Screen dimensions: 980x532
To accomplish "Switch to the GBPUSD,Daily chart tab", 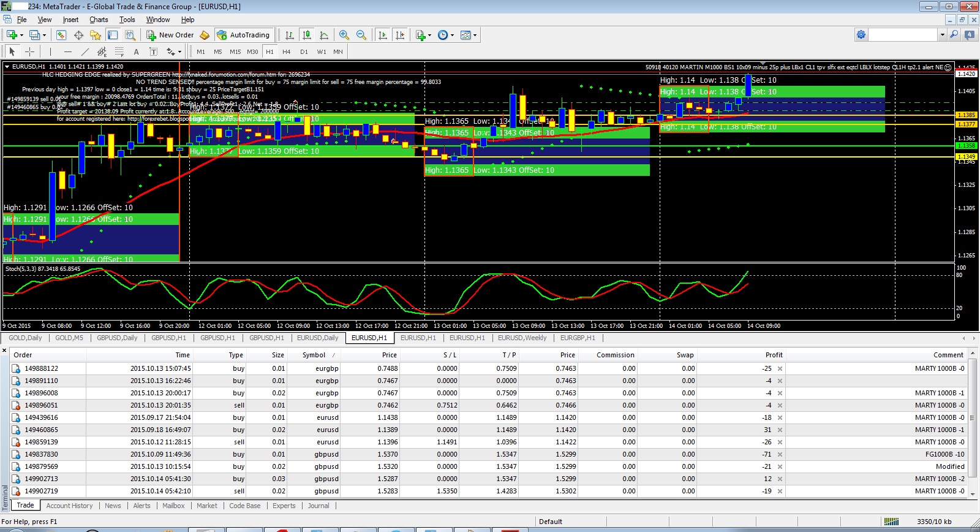I will coord(117,338).
